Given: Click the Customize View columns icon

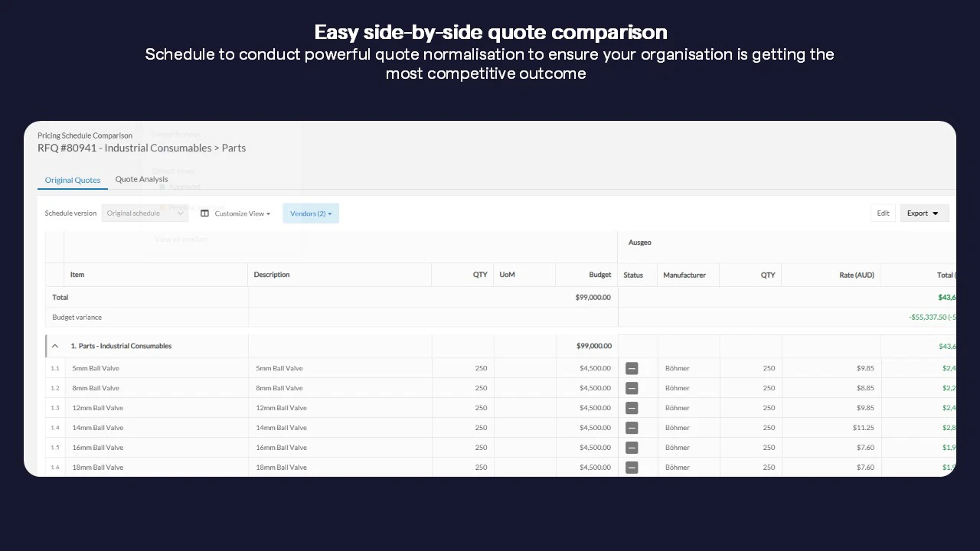Looking at the screenshot, I should tap(204, 214).
